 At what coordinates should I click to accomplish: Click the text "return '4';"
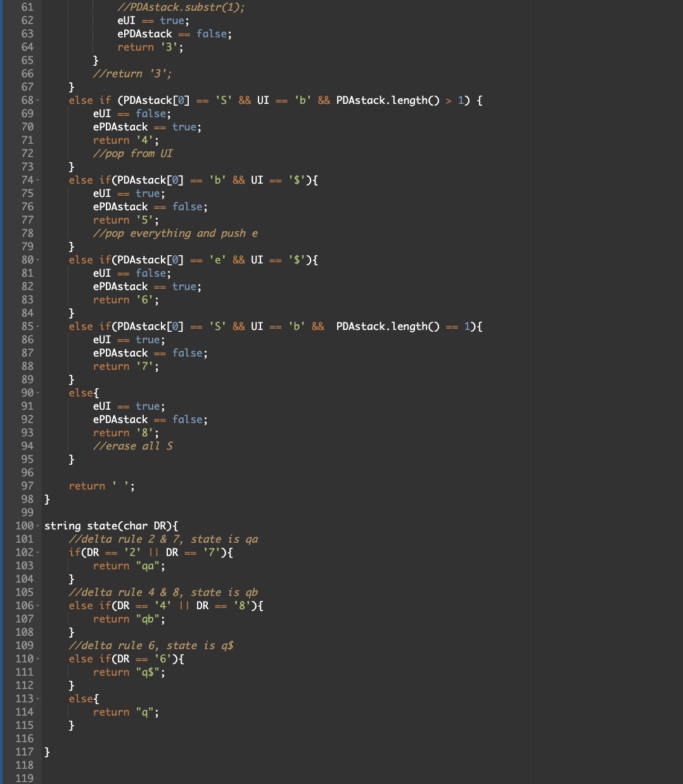point(126,140)
